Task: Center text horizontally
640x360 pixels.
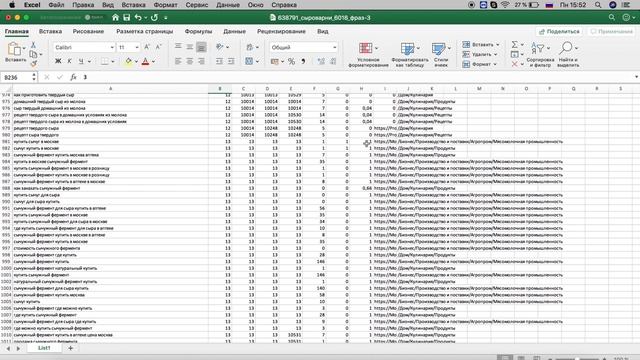Action: coord(189,61)
